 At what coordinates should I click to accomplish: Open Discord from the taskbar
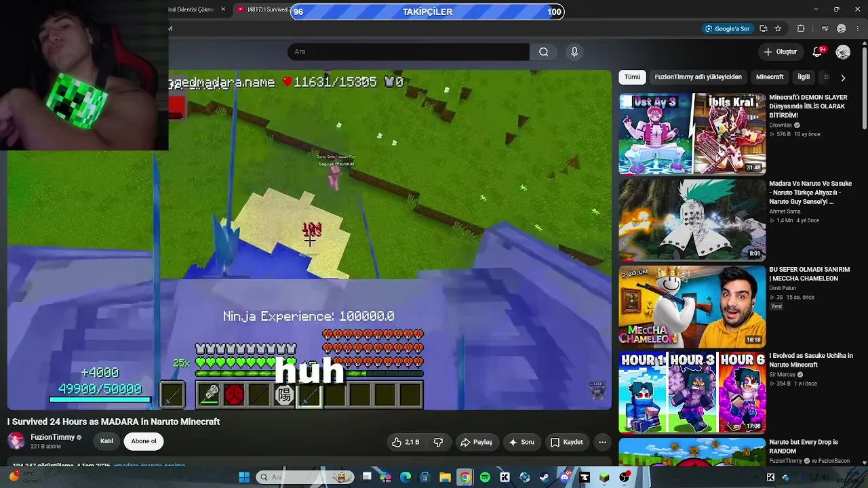click(x=564, y=477)
